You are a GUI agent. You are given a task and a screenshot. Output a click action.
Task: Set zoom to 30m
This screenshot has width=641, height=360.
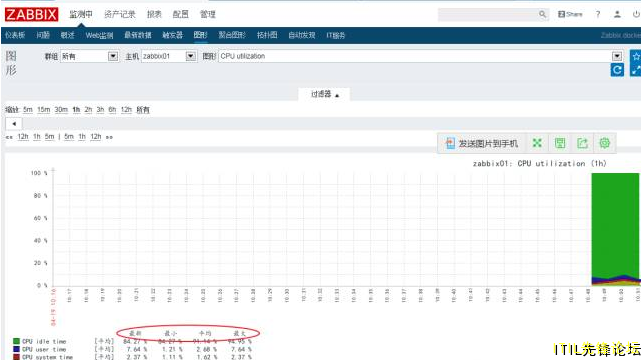(x=61, y=110)
